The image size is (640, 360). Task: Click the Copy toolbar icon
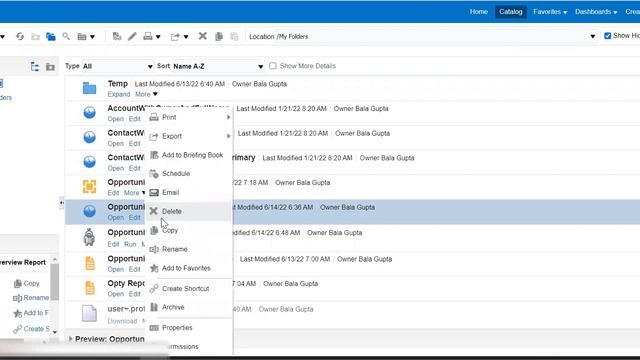click(219, 36)
